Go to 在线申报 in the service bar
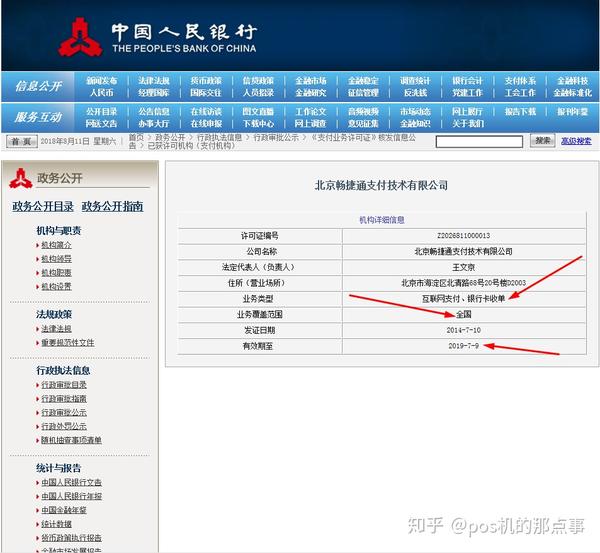 pyautogui.click(x=206, y=124)
